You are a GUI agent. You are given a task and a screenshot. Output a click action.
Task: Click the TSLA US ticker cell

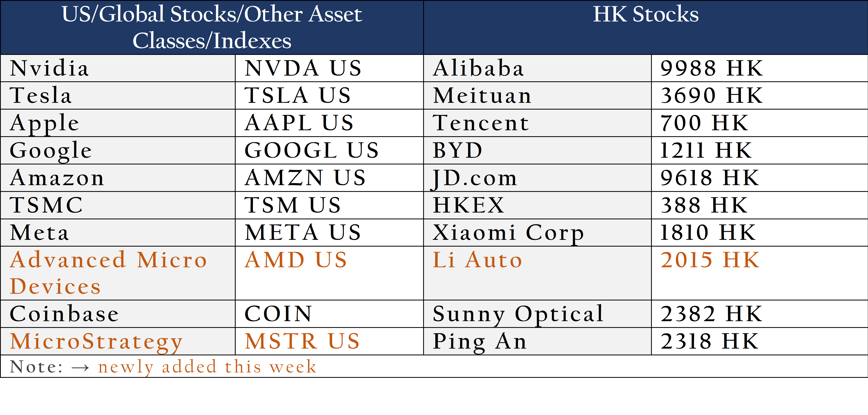point(298,96)
